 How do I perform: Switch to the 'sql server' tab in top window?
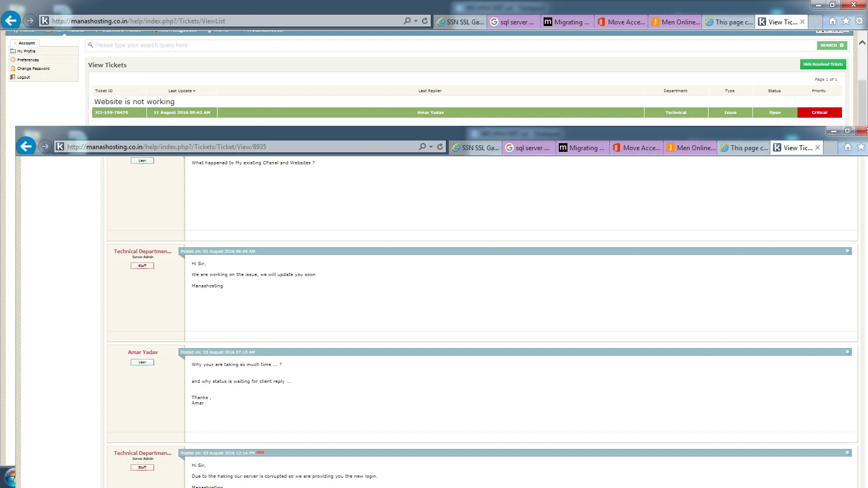tap(513, 22)
